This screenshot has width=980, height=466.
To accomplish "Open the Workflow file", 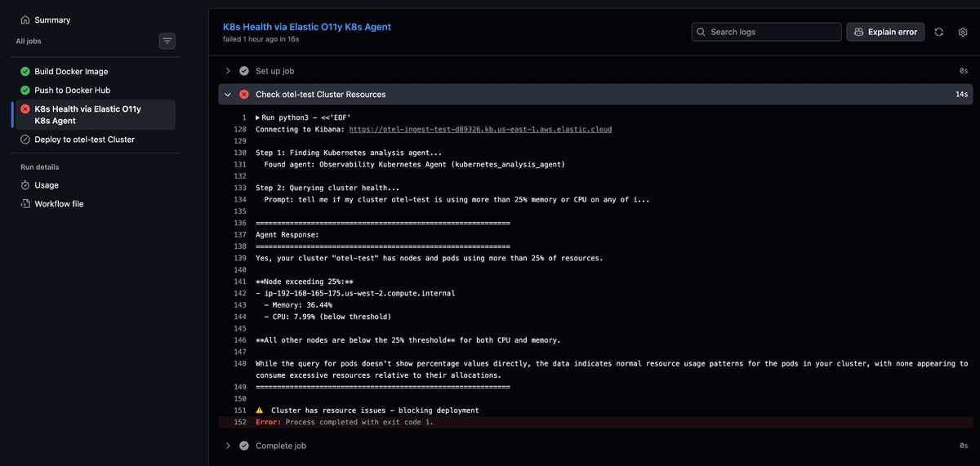I will (x=59, y=204).
